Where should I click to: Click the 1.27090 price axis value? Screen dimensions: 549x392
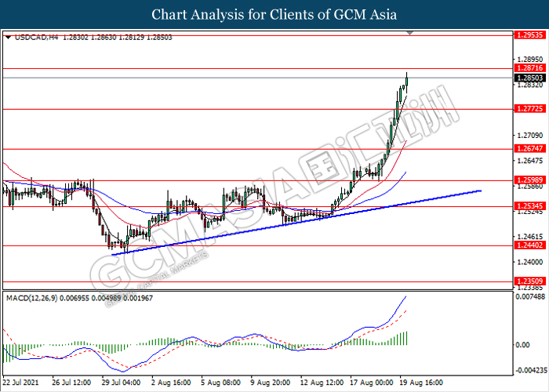530,135
